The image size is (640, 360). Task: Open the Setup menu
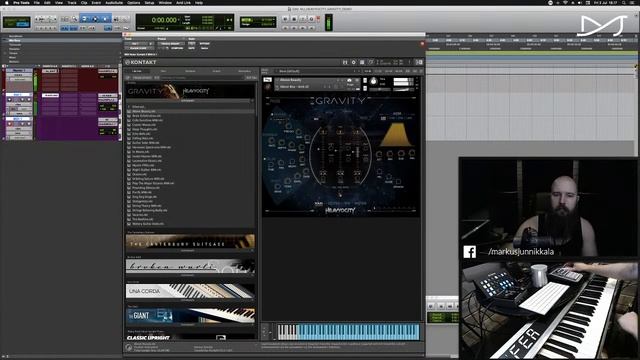[x=149, y=2]
